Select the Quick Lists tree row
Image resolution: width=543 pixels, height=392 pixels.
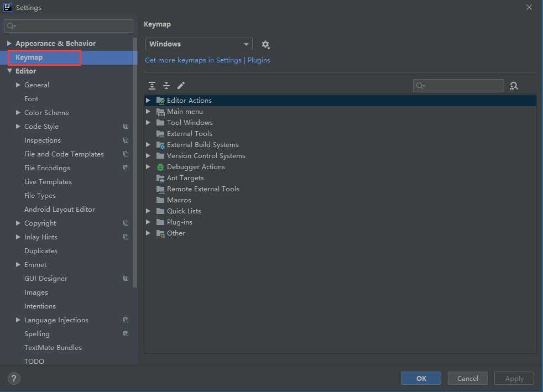click(x=340, y=211)
